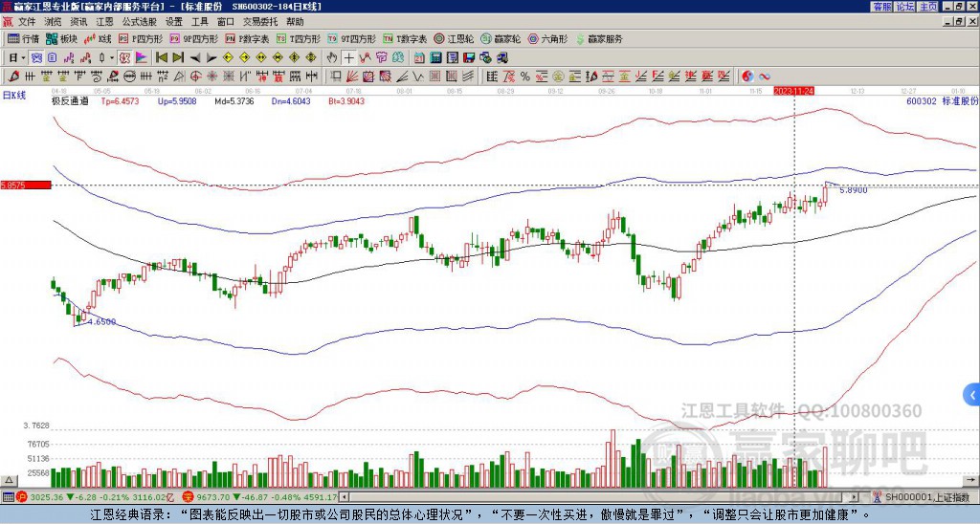Toggle the highlighted chart-mode button beside period selector
980x524 pixels.
36,58
